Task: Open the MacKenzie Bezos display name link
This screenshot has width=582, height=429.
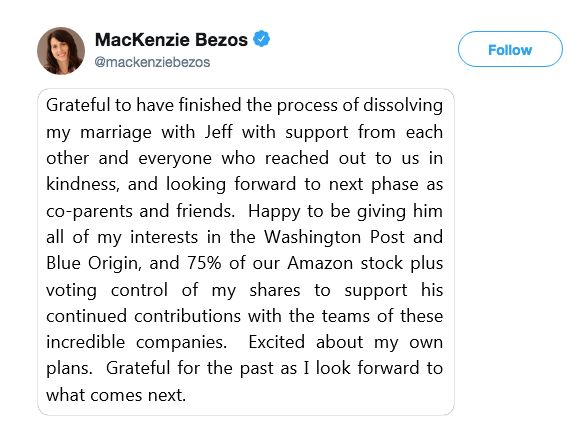Action: 171,40
